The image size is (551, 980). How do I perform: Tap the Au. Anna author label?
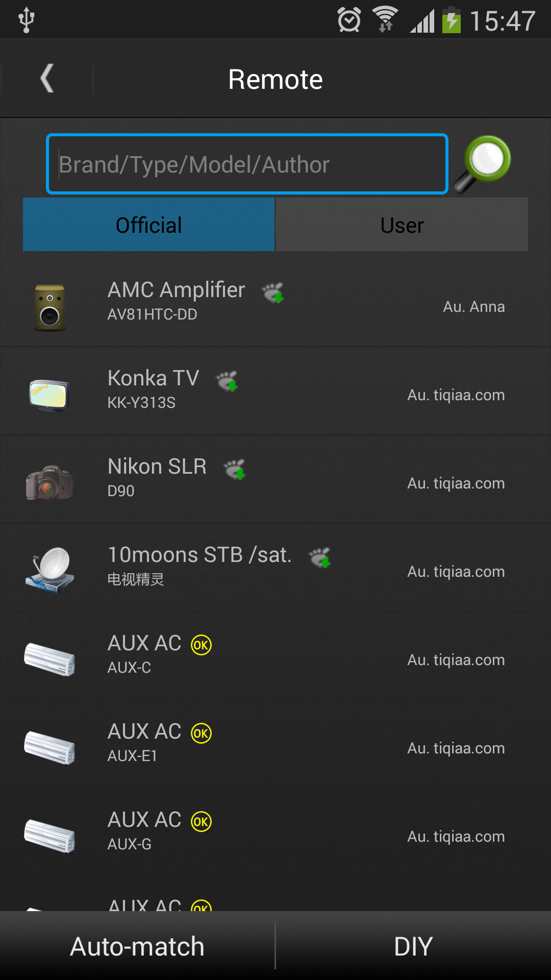coord(474,307)
